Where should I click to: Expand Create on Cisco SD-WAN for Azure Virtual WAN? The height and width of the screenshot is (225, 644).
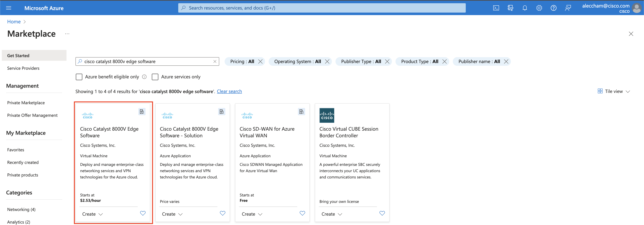pyautogui.click(x=252, y=214)
